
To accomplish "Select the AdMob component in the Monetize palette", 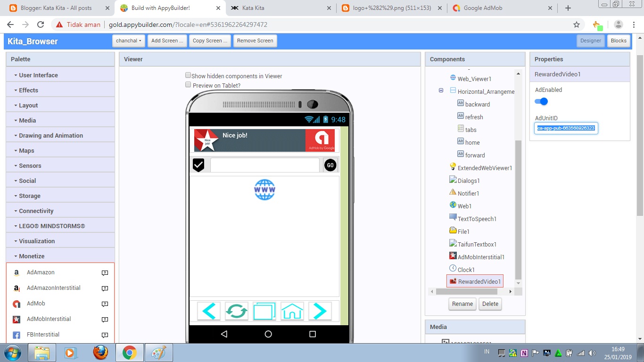I will (x=35, y=304).
